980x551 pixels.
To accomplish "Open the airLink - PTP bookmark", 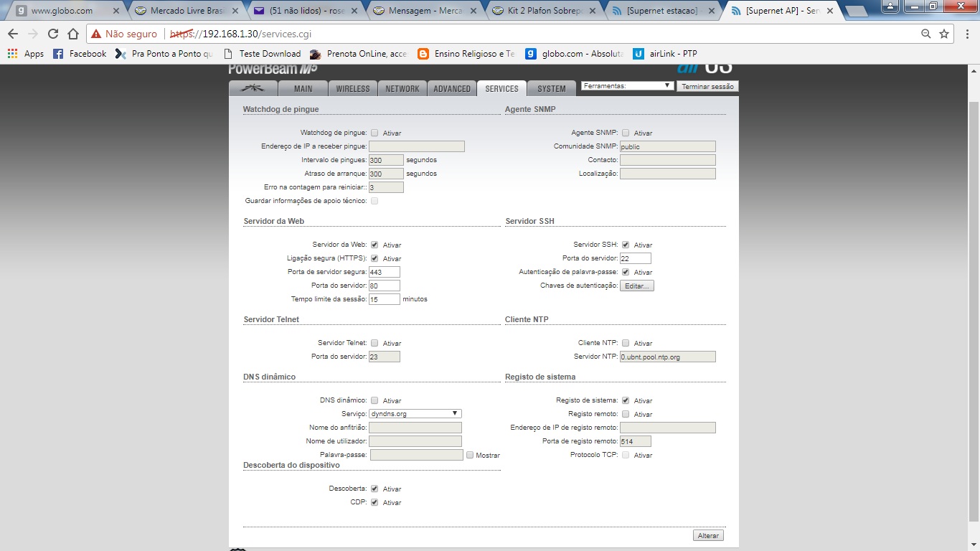I will pyautogui.click(x=664, y=54).
